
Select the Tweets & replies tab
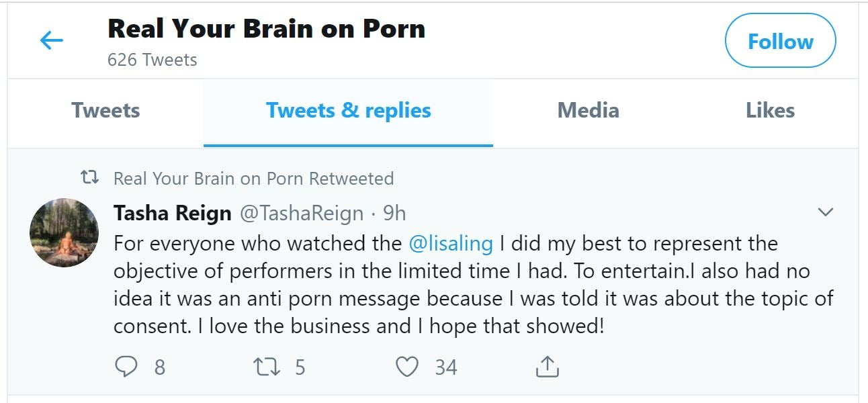(348, 111)
